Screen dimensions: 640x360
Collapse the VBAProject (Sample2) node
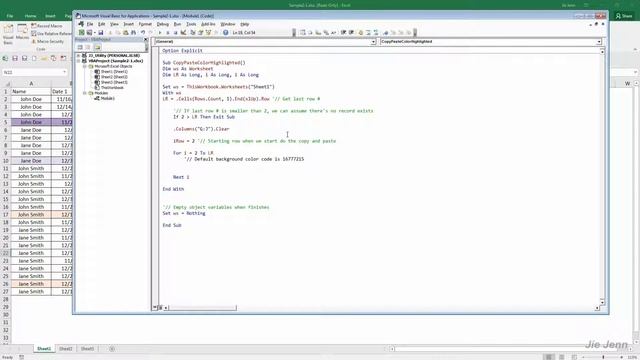point(79,61)
